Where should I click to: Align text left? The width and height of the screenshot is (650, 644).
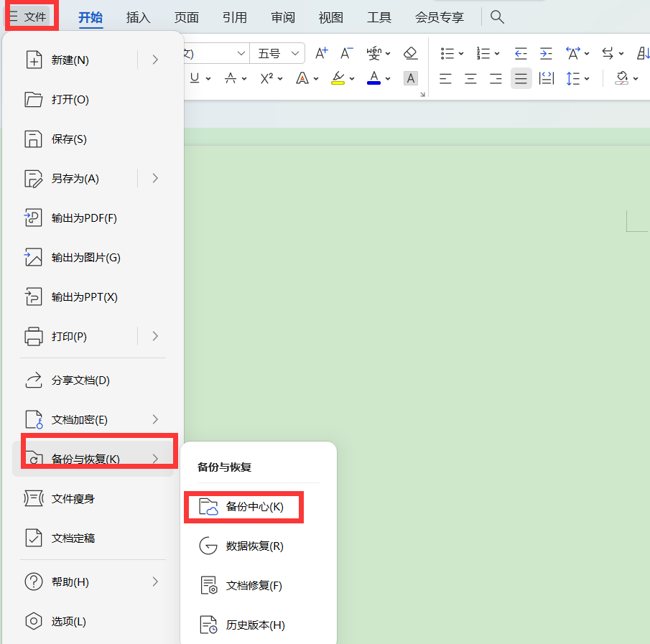(x=445, y=78)
